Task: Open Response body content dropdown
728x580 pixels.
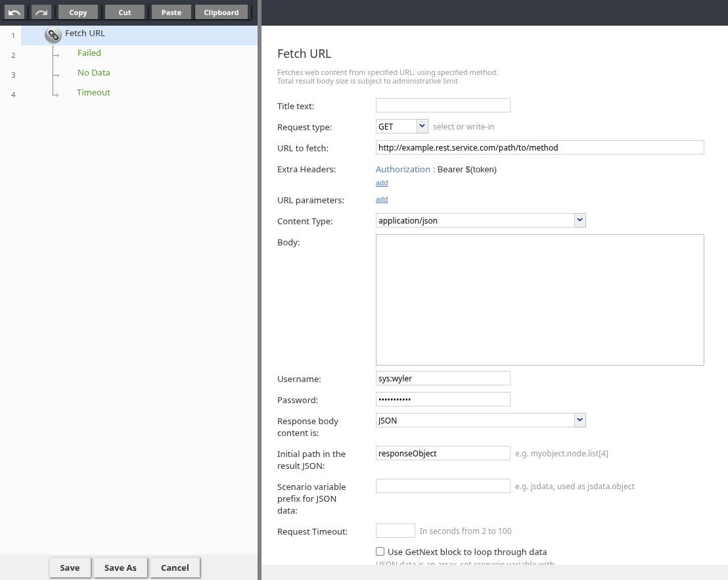Action: [579, 420]
